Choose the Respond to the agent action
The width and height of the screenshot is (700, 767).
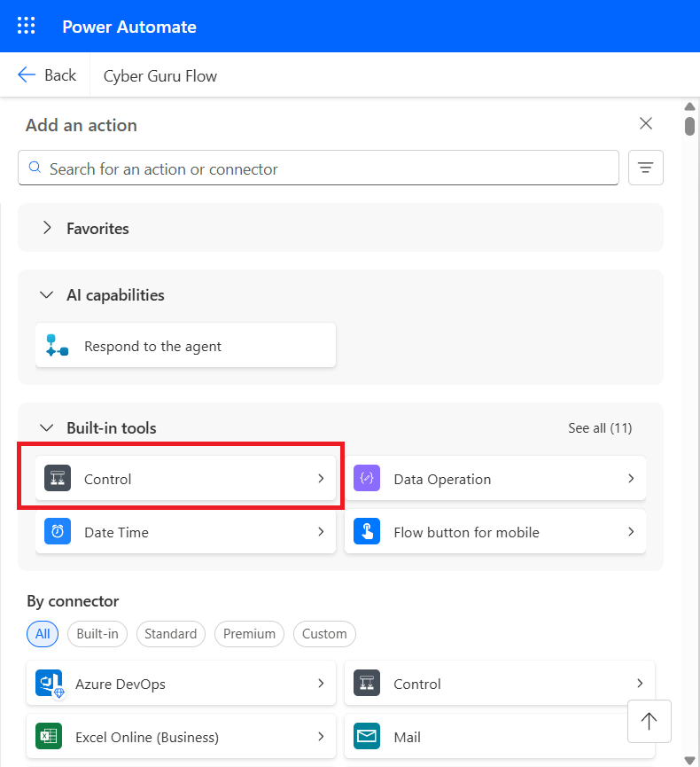click(186, 345)
